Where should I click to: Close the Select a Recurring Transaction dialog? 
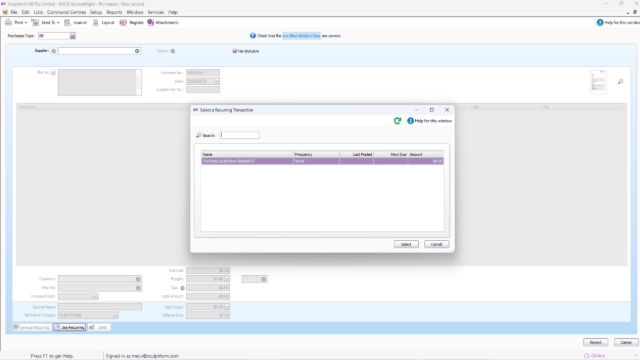click(447, 110)
